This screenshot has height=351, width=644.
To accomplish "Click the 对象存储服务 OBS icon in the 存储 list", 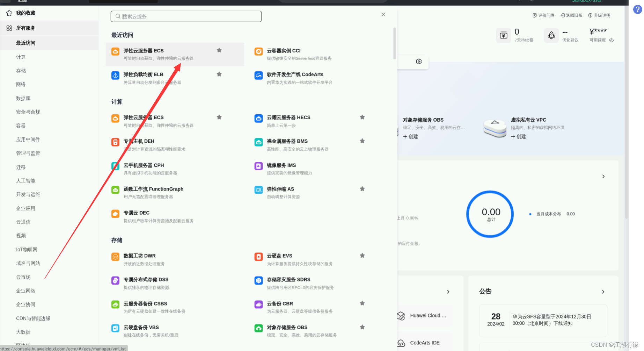I will click(258, 328).
